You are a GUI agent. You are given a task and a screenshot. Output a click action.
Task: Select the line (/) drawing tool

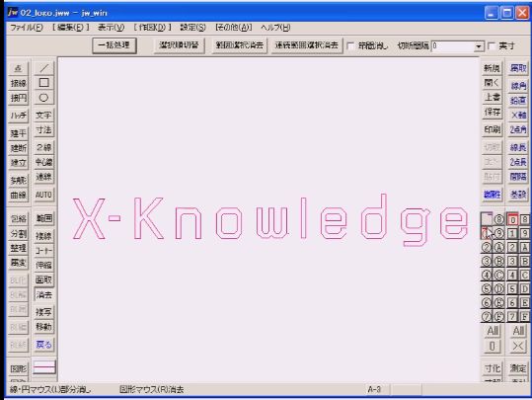pyautogui.click(x=43, y=68)
